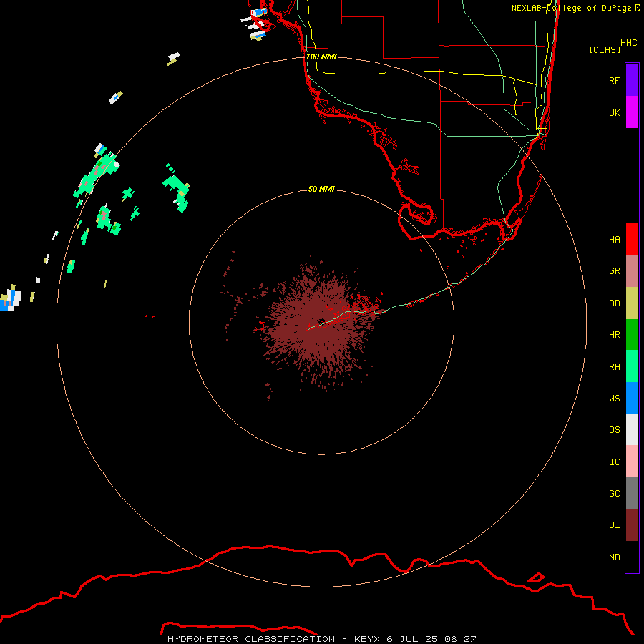644x644 pixels.
Task: Select the IC light pink legend swatch
Action: (x=632, y=462)
